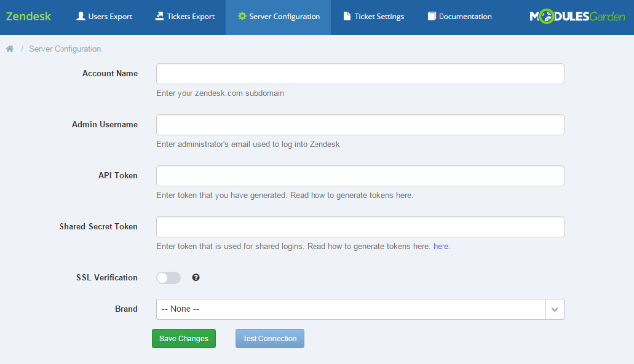This screenshot has width=634, height=364.
Task: Click the Brand label
Action: click(x=126, y=309)
